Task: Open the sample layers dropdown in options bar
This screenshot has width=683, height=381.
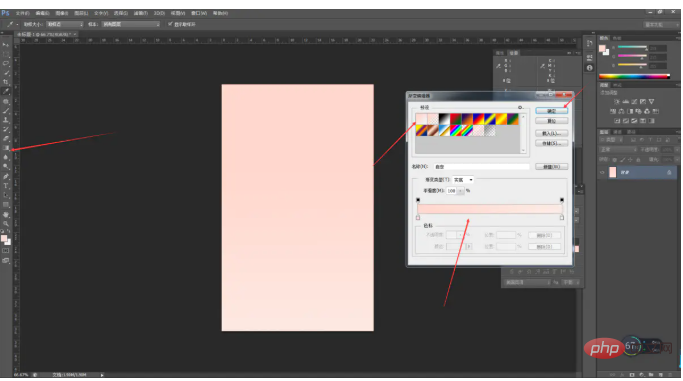Action: [131, 24]
